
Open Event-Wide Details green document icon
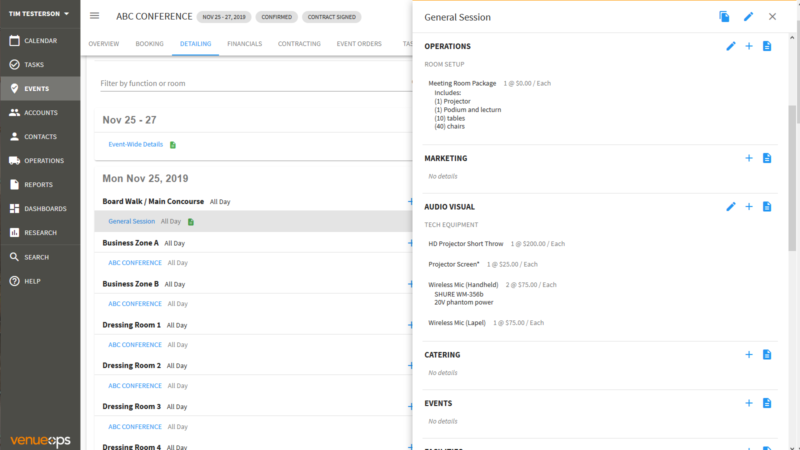[173, 145]
